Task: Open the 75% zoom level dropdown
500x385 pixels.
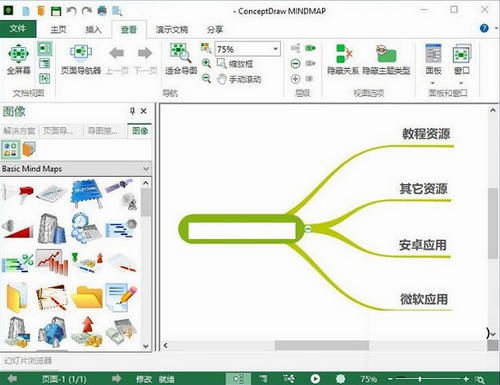Action: pos(275,49)
